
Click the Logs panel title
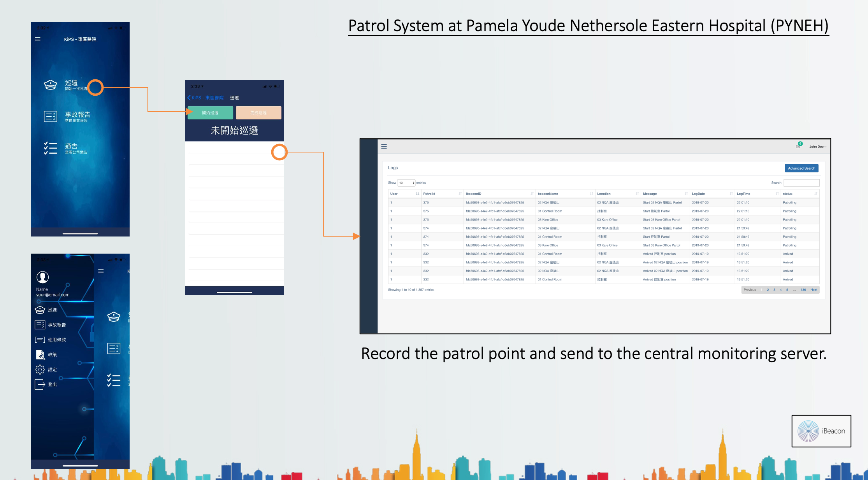pos(393,168)
